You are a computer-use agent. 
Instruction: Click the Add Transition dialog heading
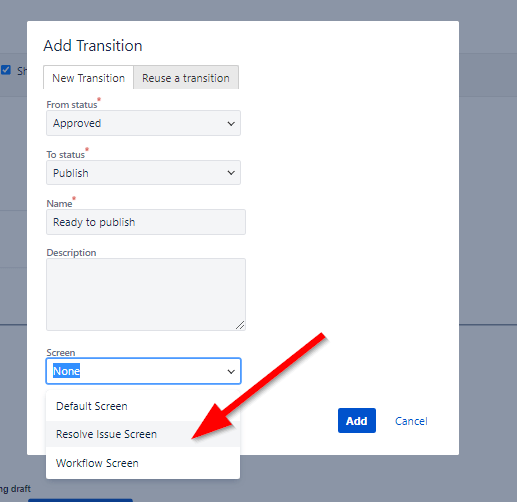(93, 46)
